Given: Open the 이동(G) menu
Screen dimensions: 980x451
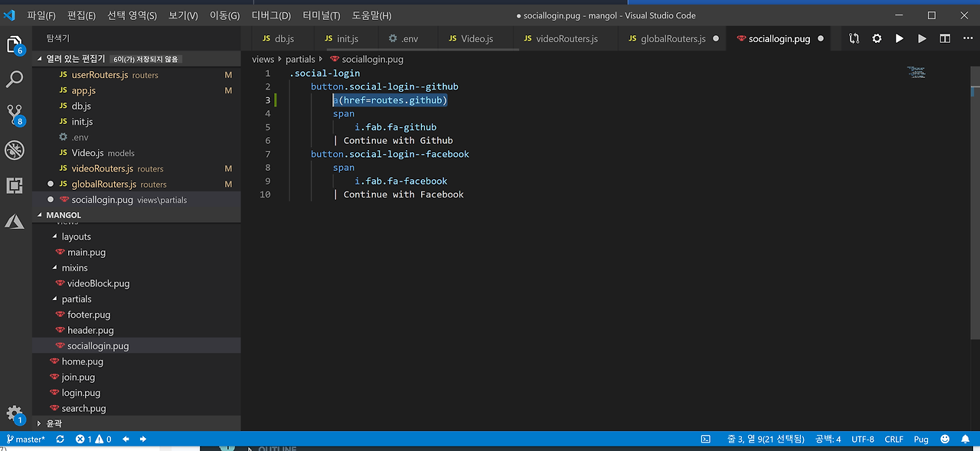Looking at the screenshot, I should tap(224, 15).
